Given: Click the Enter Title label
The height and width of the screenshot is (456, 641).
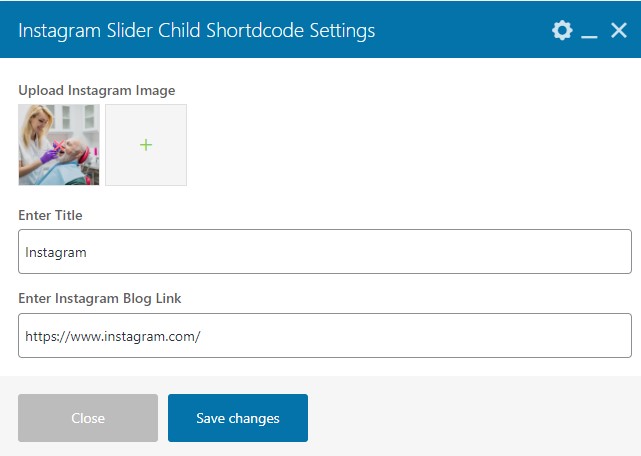Looking at the screenshot, I should (50, 215).
